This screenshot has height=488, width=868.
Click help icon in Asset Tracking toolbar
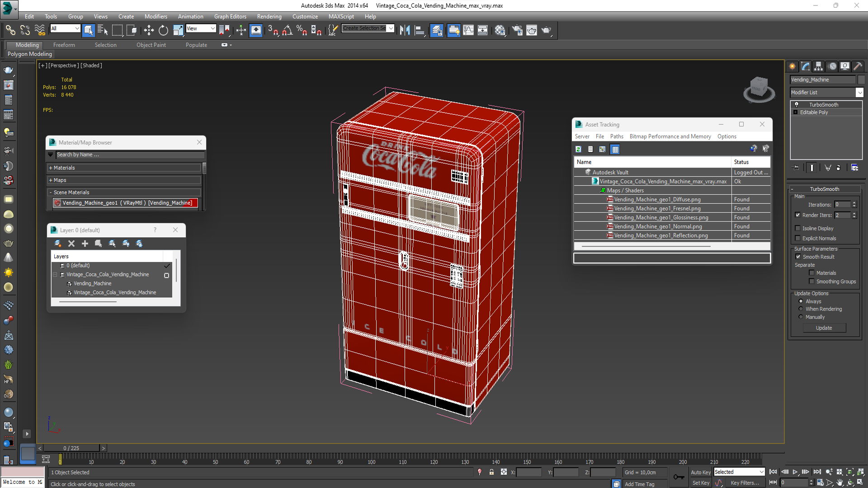click(x=753, y=149)
